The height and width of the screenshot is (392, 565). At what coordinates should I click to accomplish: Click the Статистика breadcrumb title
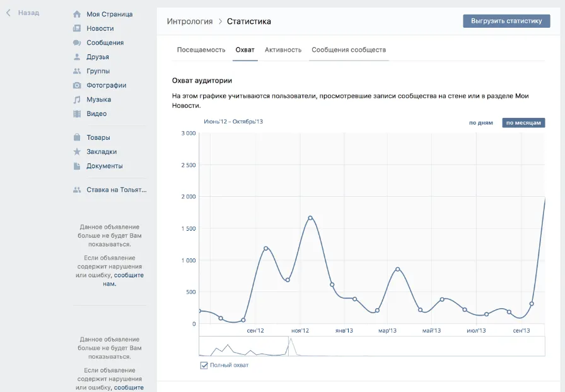coord(249,21)
